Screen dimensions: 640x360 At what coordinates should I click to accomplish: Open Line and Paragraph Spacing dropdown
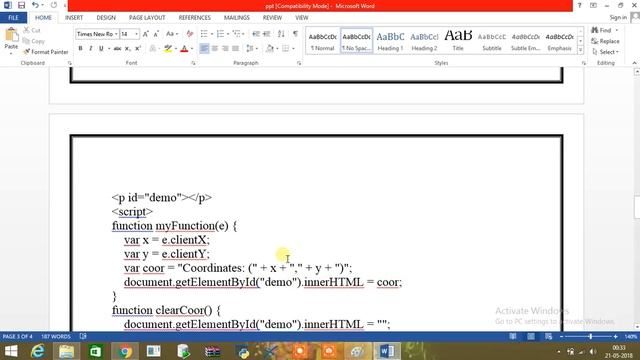coord(252,49)
